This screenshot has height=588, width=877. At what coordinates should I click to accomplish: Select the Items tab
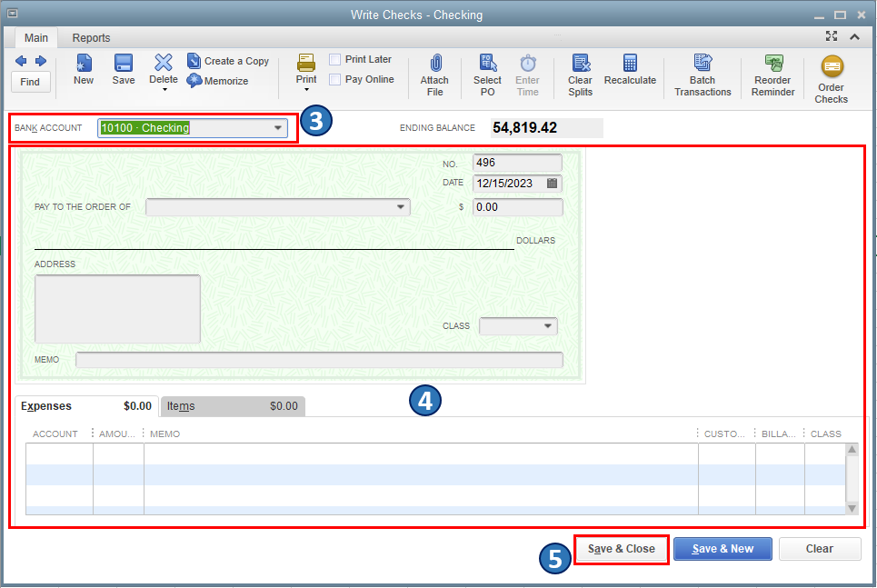coord(233,405)
